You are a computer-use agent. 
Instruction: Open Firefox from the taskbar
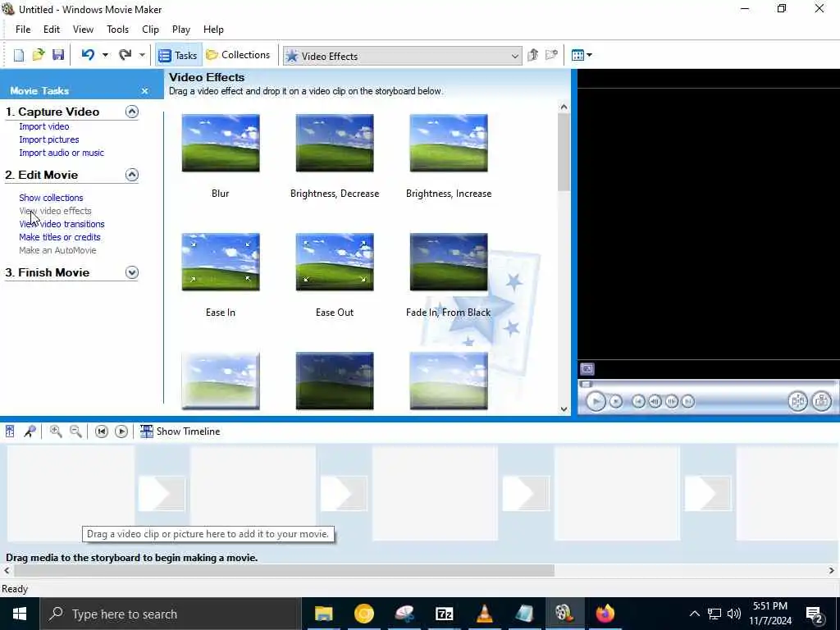605,614
